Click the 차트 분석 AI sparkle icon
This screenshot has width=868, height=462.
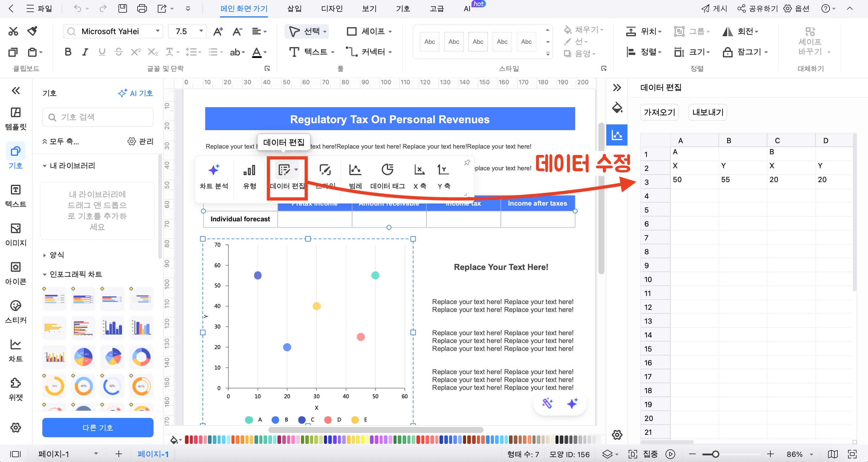tap(214, 170)
